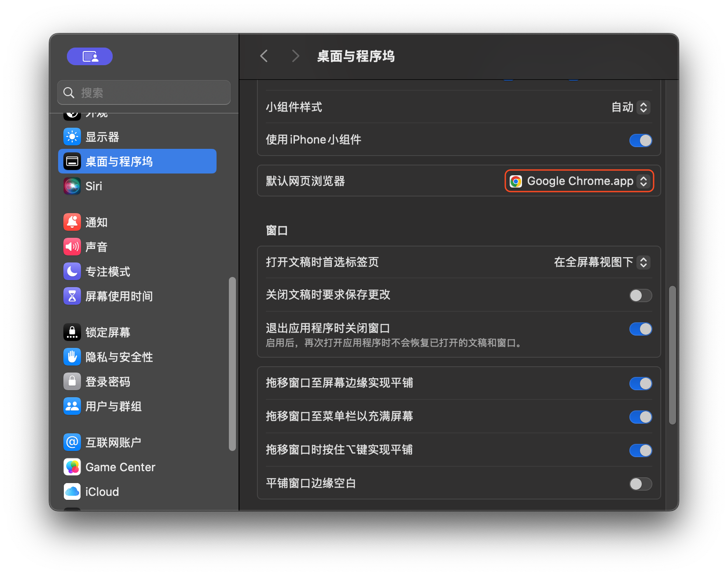Go forward with the right chevron
The width and height of the screenshot is (728, 576).
[295, 56]
